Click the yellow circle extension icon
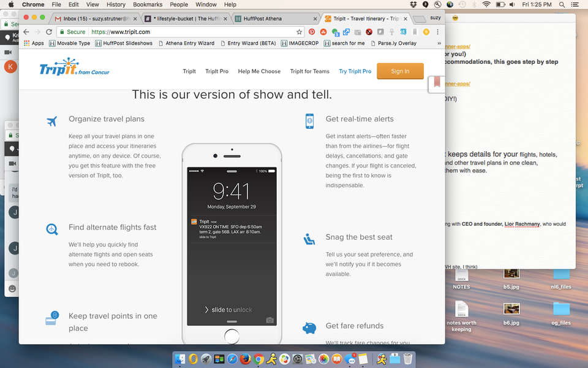The image size is (588, 368). pos(426,32)
